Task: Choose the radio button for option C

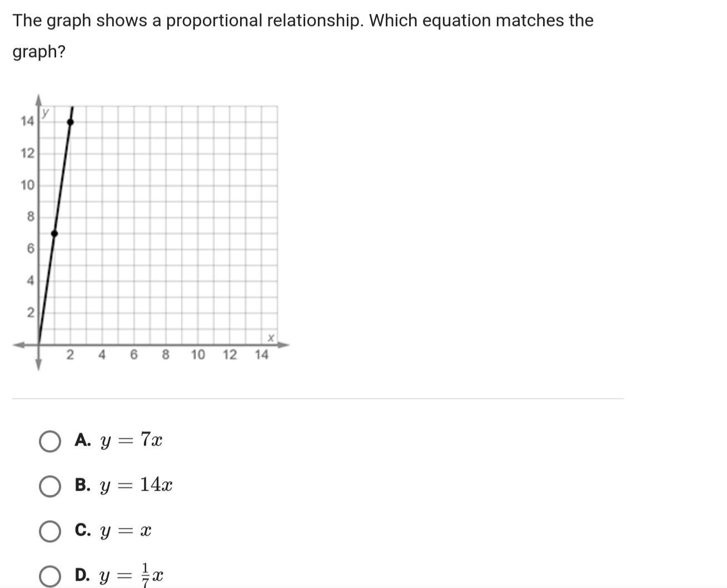Action: 50,531
